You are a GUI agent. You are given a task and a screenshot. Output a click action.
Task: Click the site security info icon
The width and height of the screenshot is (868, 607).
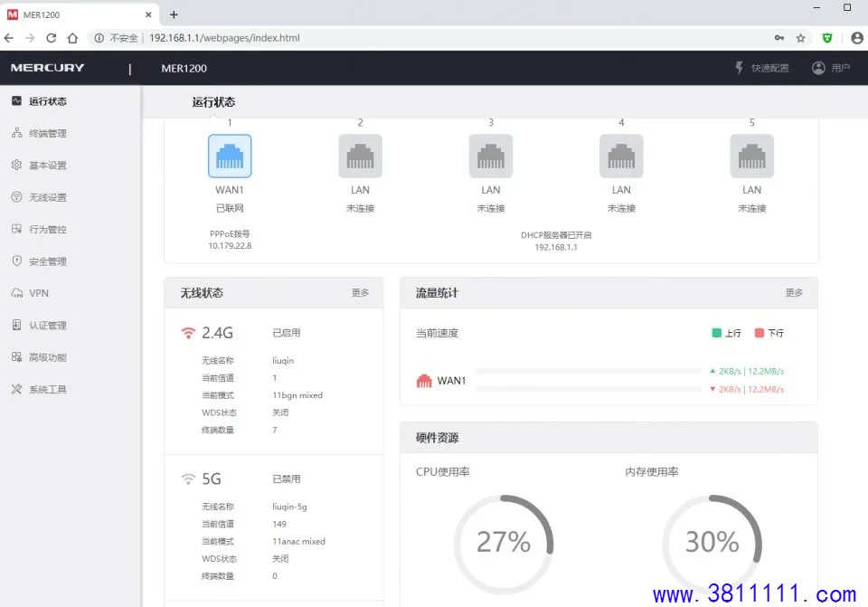pos(99,38)
